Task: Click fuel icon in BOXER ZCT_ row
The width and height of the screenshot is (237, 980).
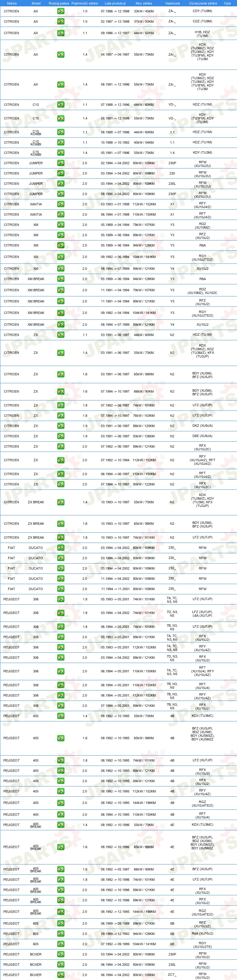Action: click(x=61, y=975)
